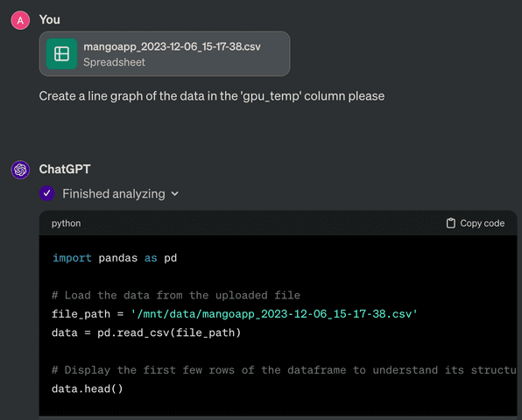Click the gpu_temp line graph prompt message
This screenshot has width=522, height=420.
(212, 96)
